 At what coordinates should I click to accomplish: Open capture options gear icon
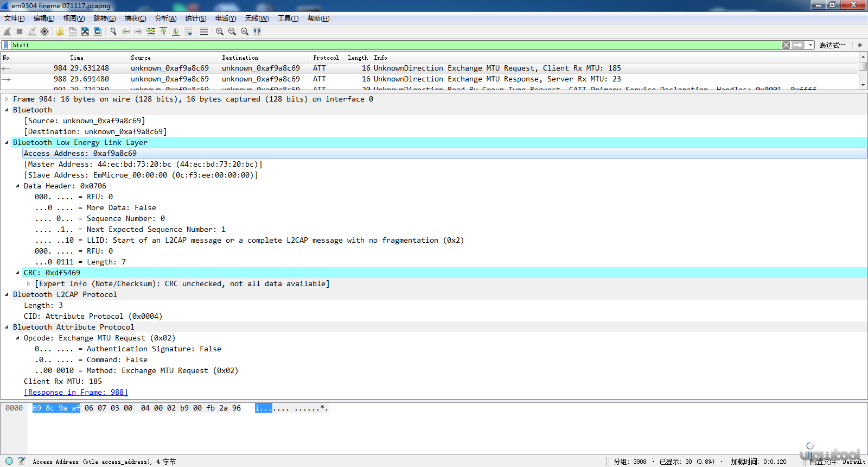coord(44,31)
